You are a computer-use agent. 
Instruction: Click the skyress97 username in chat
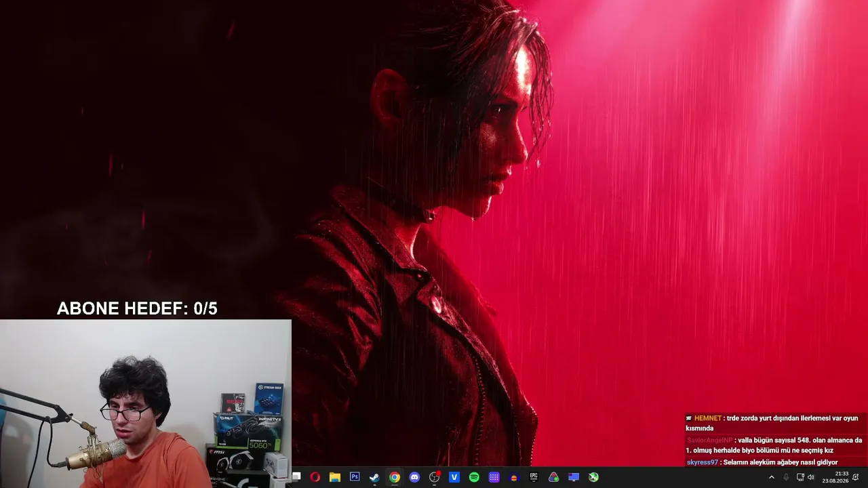[x=702, y=462]
